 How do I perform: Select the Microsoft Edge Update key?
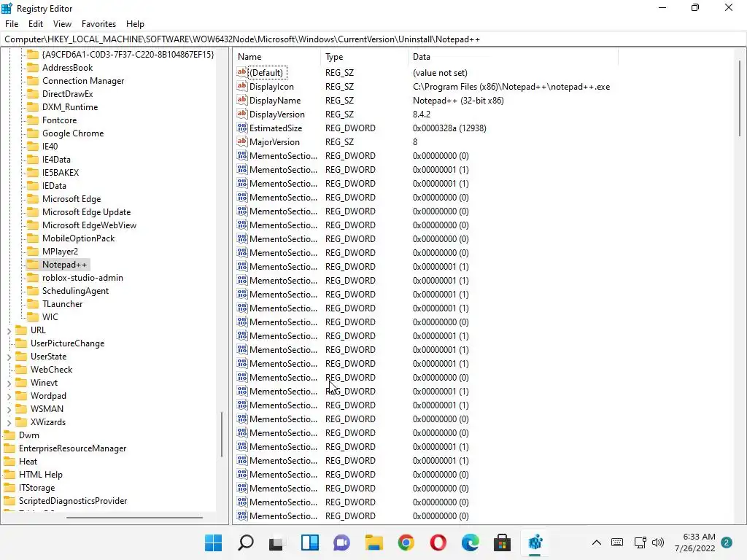(x=86, y=212)
